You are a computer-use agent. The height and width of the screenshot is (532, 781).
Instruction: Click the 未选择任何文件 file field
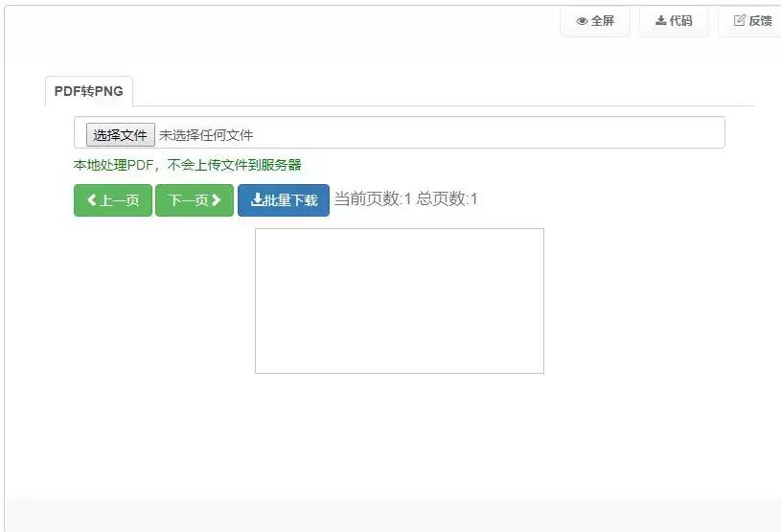tap(400, 132)
